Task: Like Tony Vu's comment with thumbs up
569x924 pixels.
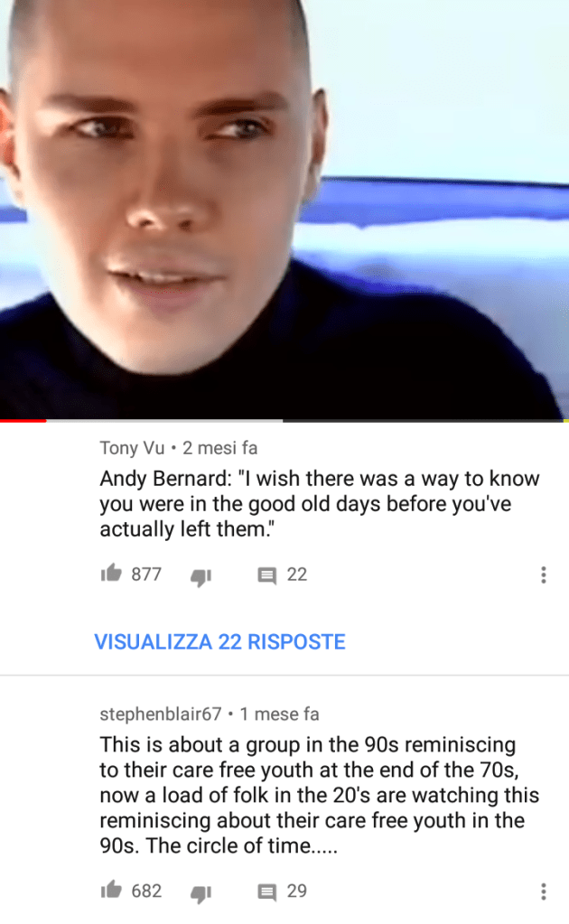Action: (111, 573)
